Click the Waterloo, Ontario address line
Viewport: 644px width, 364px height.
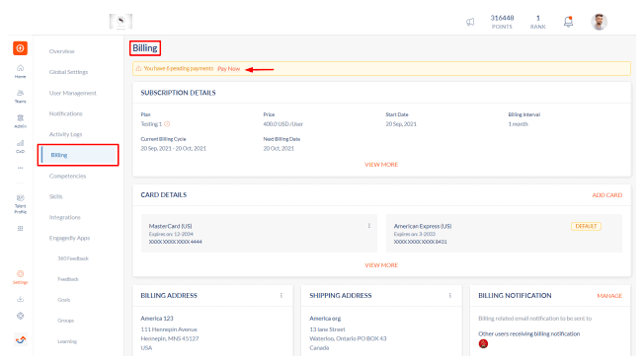coord(348,338)
